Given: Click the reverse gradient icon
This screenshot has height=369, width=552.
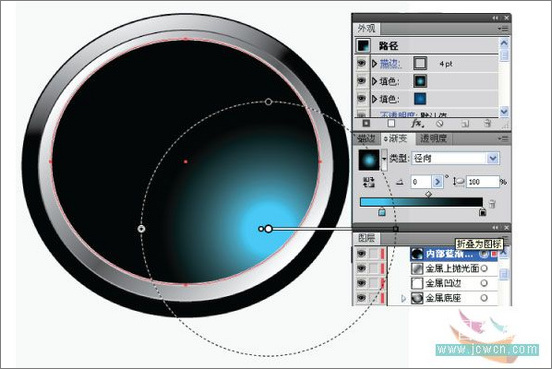Looking at the screenshot, I should point(369,182).
